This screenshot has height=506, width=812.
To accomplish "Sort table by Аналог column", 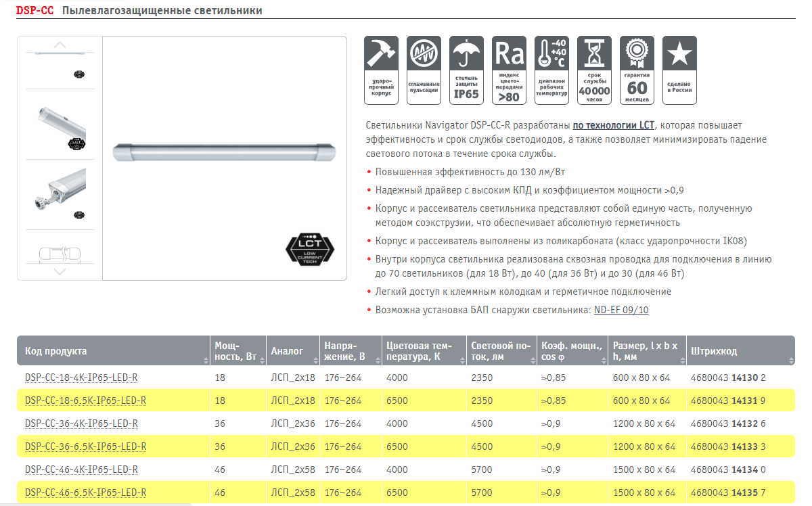I will coord(293,351).
